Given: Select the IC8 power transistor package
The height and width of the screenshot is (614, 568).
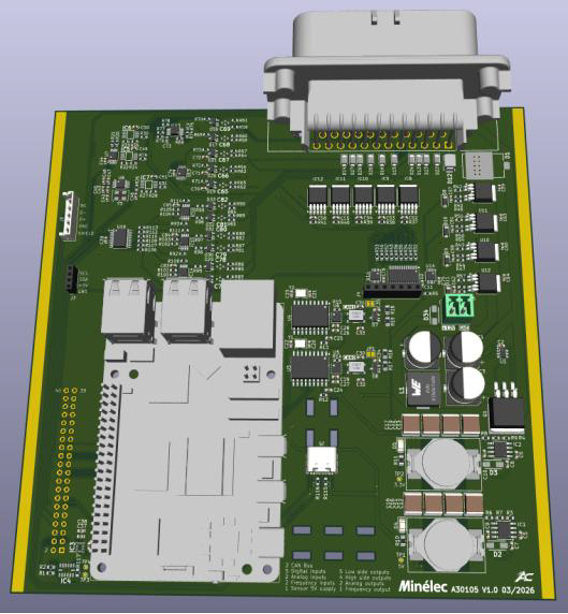Looking at the screenshot, I should 409,199.
